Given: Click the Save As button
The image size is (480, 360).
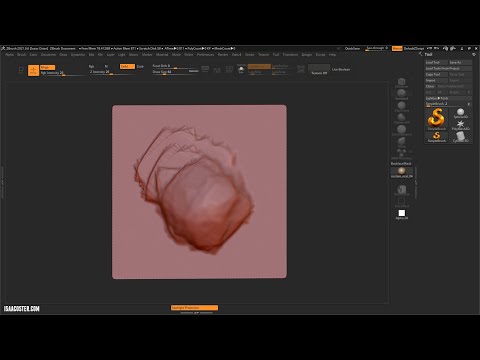Looking at the screenshot, I should (x=460, y=62).
